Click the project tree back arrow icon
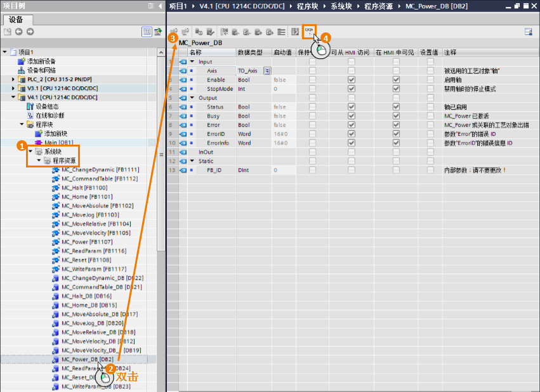Screen dimensions: 540x392 [18, 32]
